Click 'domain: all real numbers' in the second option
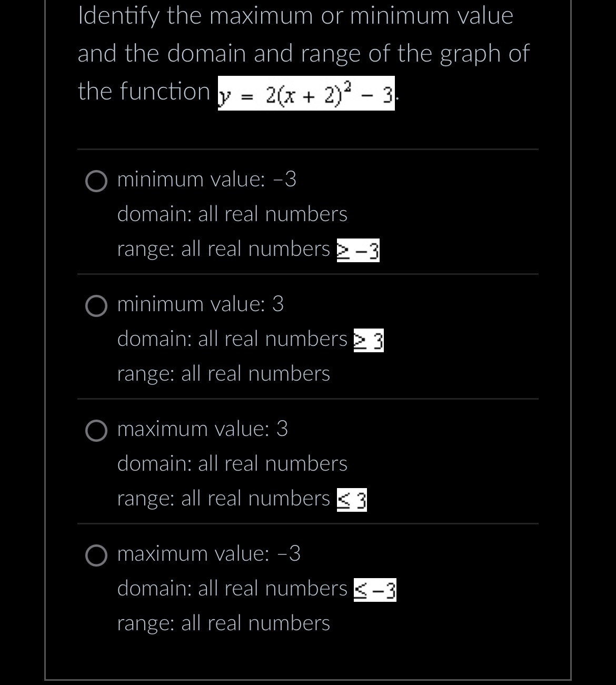616x685 pixels. 232,339
